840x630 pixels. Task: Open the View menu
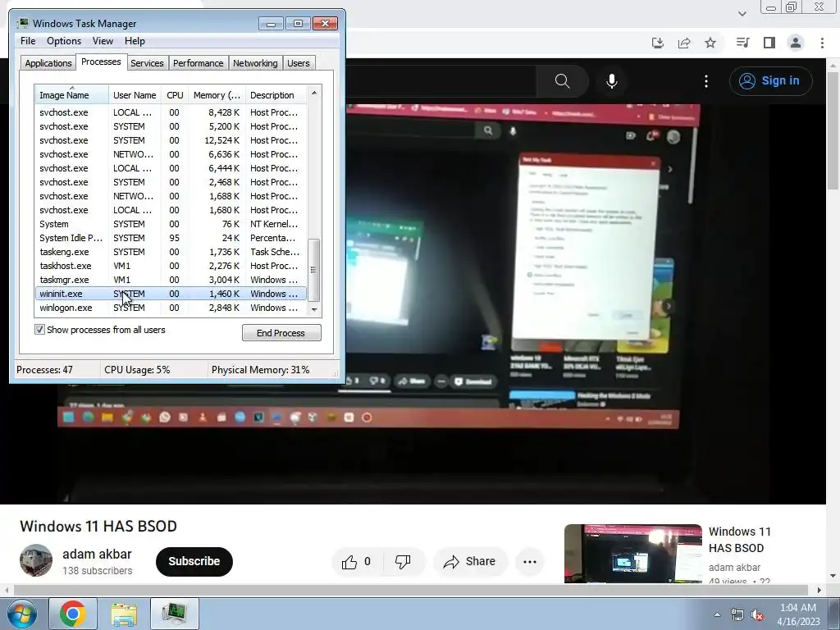(103, 41)
